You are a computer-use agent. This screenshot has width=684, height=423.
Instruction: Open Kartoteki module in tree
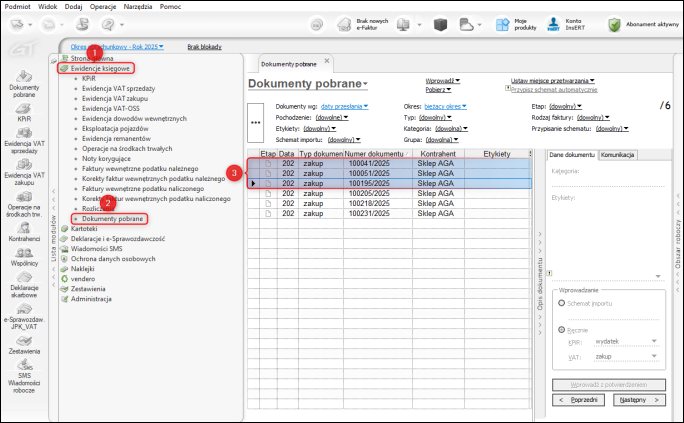84,229
